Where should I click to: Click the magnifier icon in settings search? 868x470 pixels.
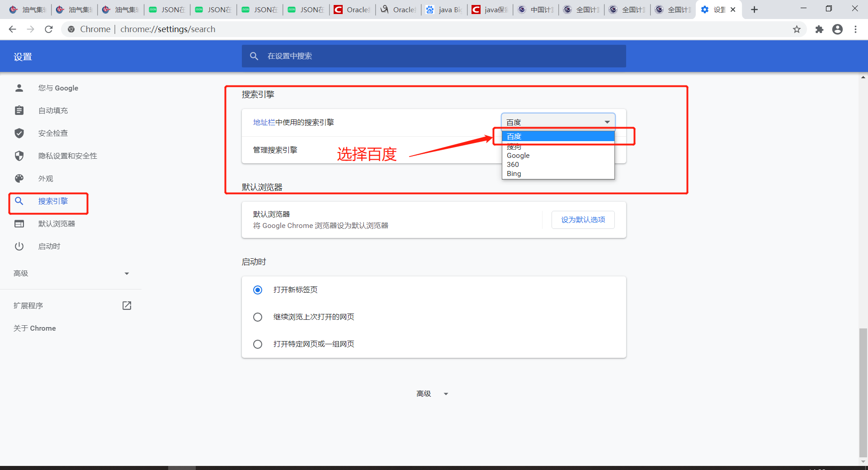pos(254,56)
